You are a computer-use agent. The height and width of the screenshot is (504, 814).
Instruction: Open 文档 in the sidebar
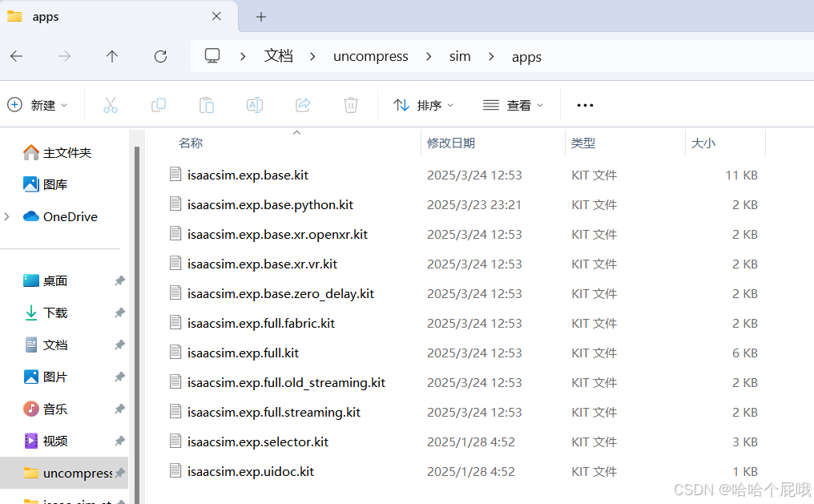coord(45,345)
